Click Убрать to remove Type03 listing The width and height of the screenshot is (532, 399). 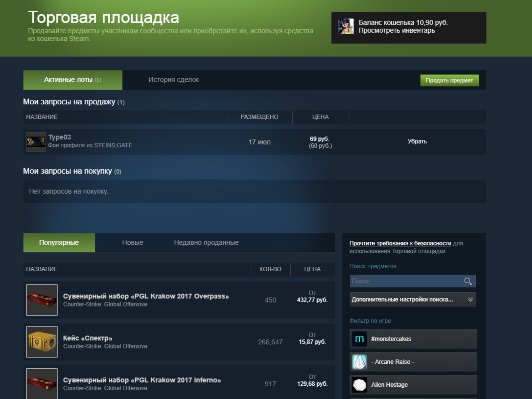417,141
